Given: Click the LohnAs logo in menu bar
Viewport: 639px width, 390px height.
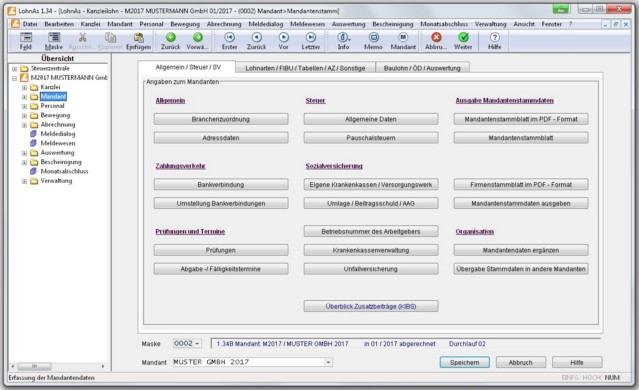Looking at the screenshot, I should pos(15,24).
